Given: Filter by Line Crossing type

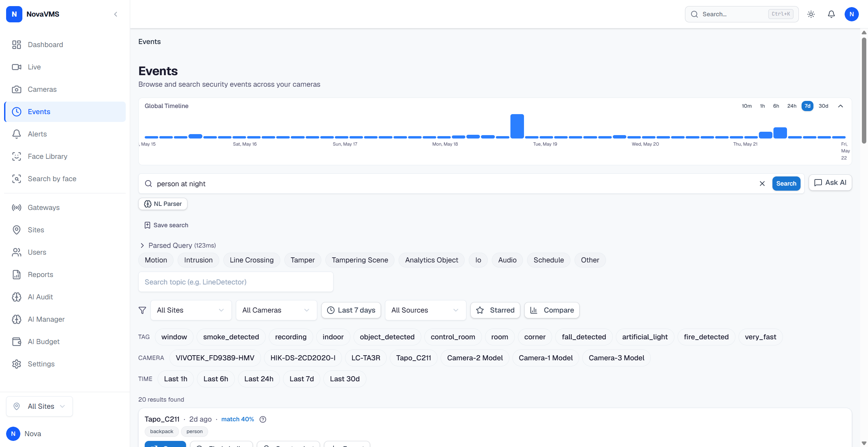Looking at the screenshot, I should [x=252, y=260].
